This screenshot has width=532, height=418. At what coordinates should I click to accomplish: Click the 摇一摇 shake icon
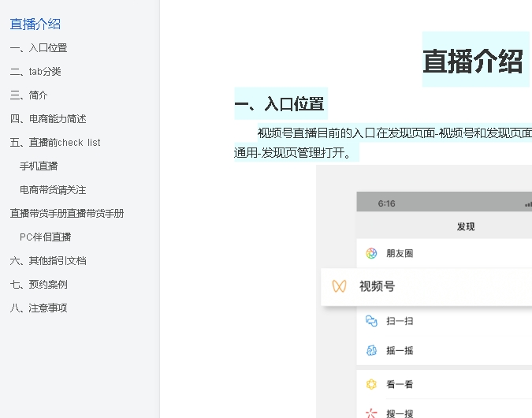point(371,350)
